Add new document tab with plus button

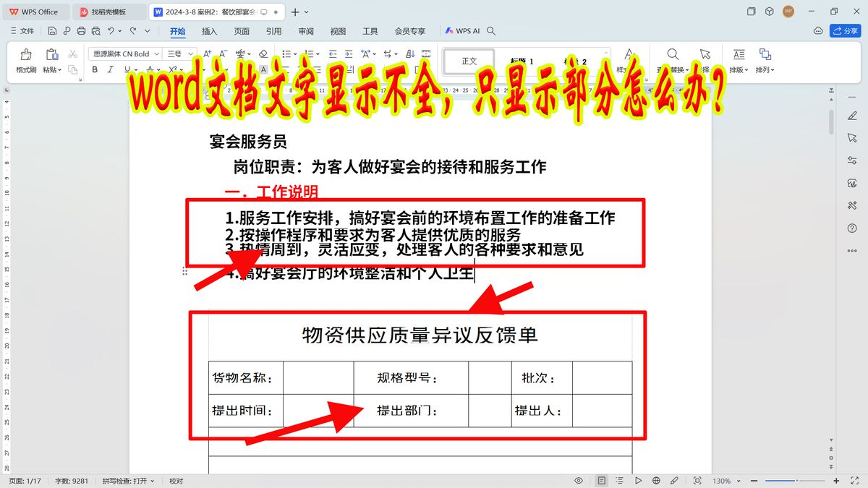[x=294, y=12]
